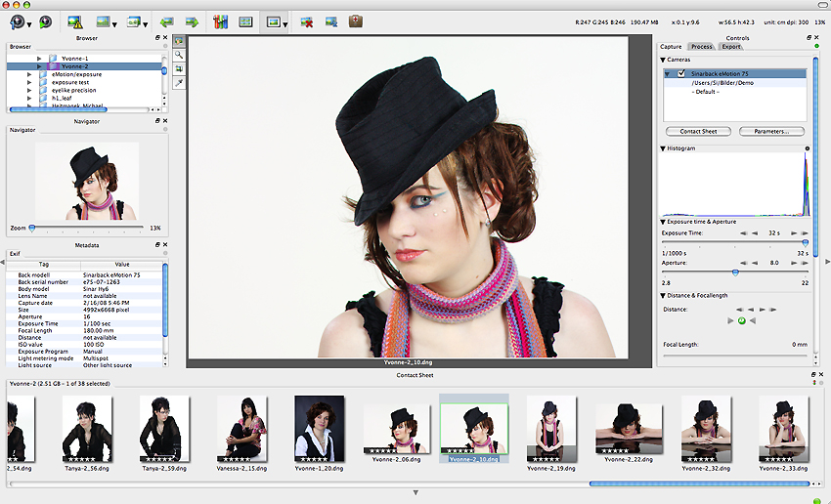The width and height of the screenshot is (831, 504).
Task: Expand the Yvonne-1 folder in Browser
Action: coord(40,59)
